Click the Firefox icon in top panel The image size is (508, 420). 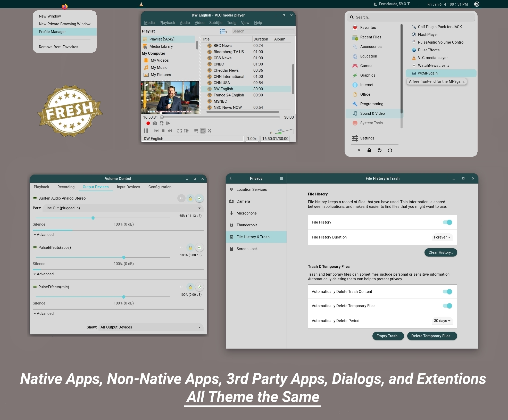point(65,6)
